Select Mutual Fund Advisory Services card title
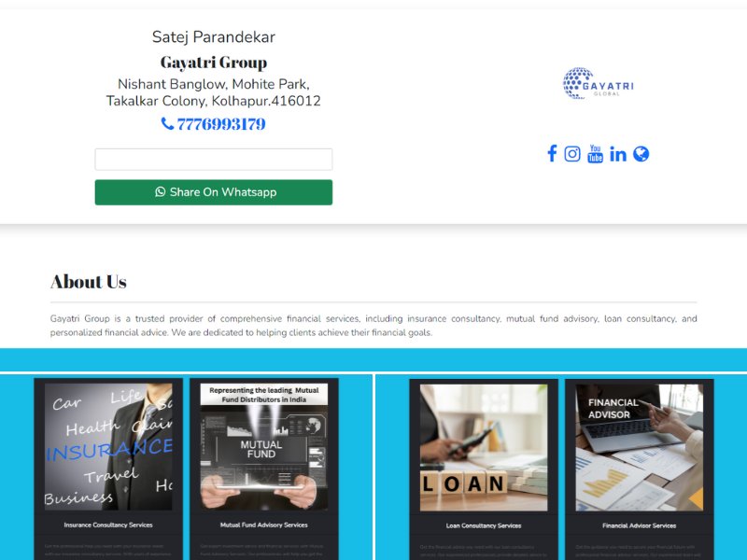Image resolution: width=747 pixels, height=560 pixels. 264,525
